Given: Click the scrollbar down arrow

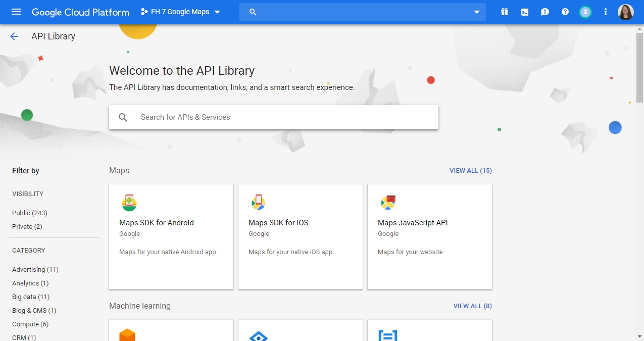Looking at the screenshot, I should (639, 336).
